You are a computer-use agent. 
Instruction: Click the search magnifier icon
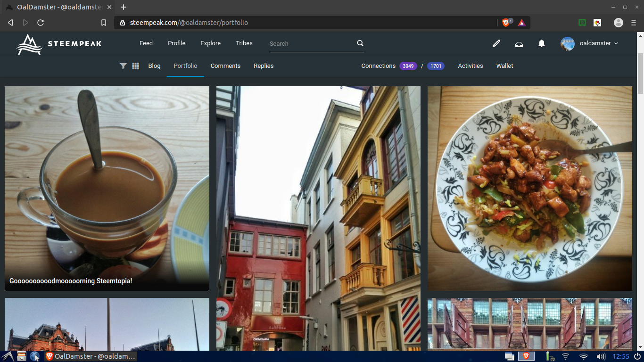[360, 43]
